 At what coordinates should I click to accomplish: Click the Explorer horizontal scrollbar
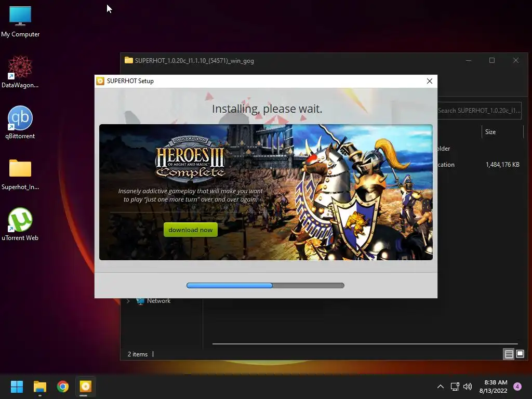pos(365,344)
